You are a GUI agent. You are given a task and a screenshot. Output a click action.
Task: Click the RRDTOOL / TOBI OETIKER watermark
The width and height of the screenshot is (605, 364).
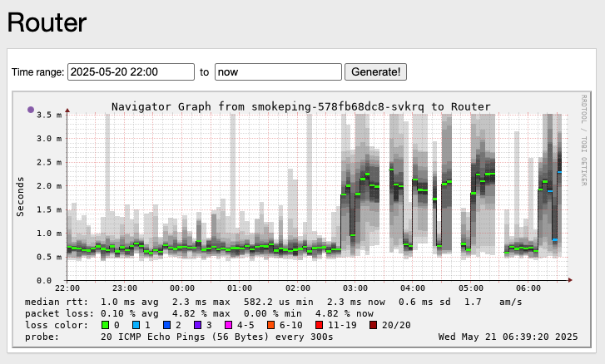[583, 140]
